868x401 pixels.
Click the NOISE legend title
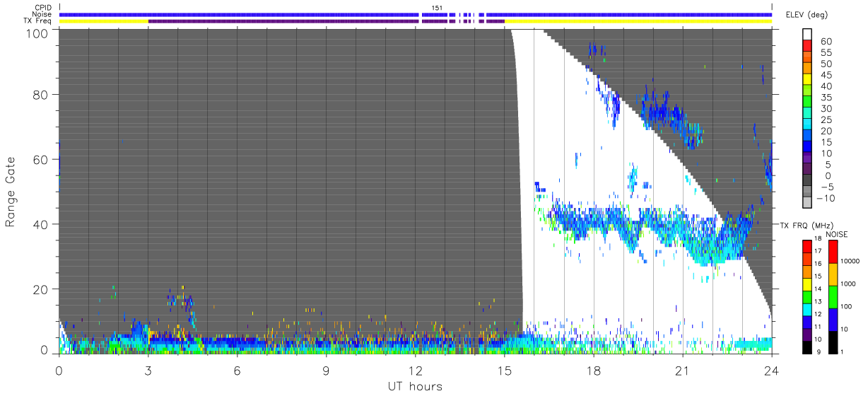836,234
